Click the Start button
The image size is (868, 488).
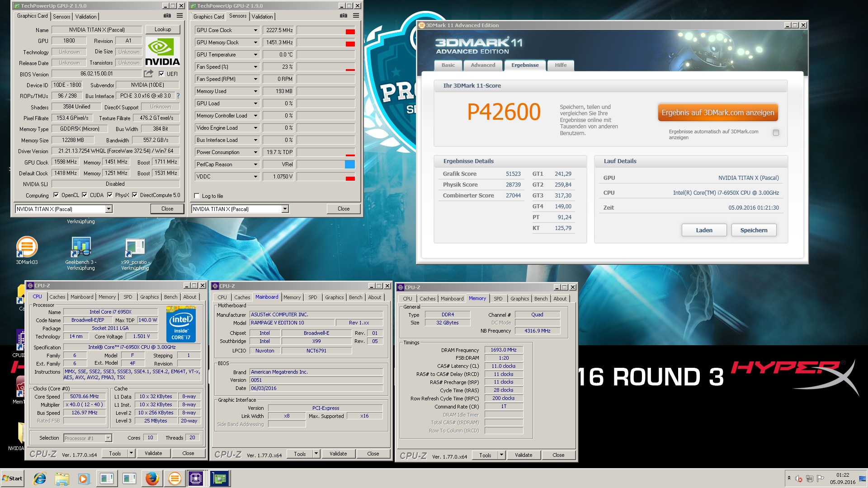[13, 479]
